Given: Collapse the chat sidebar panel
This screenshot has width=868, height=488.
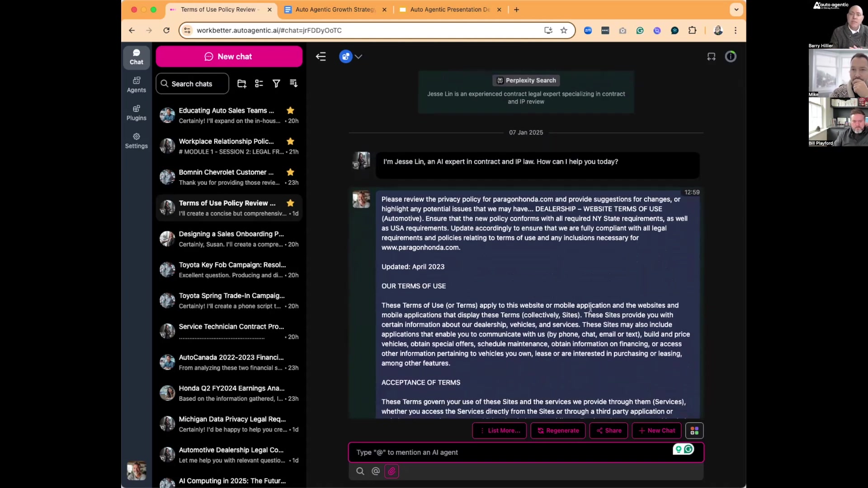Looking at the screenshot, I should (x=321, y=56).
